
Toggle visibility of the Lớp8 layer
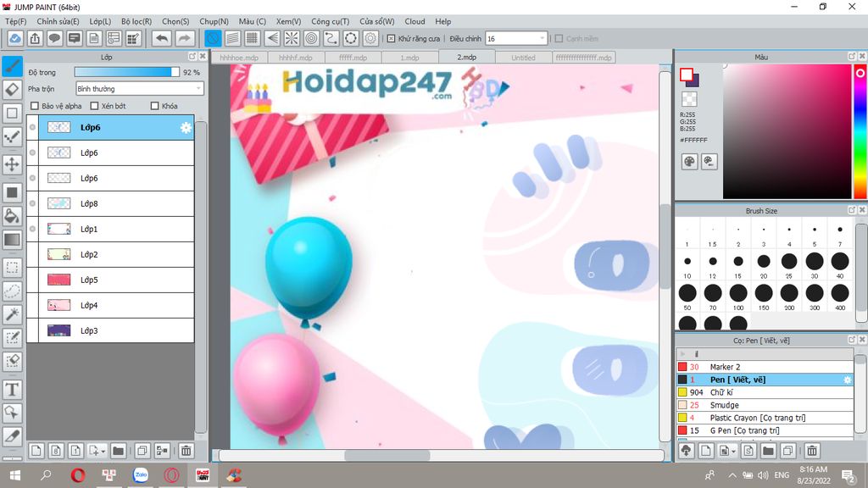click(33, 203)
